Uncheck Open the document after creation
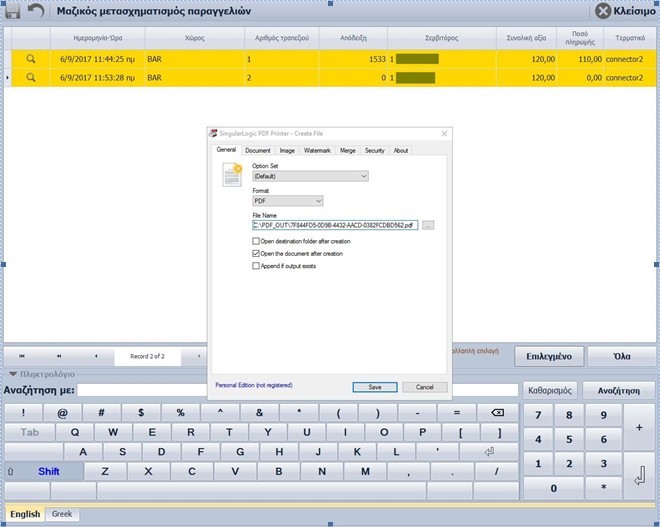The image size is (660, 527). pyautogui.click(x=256, y=254)
